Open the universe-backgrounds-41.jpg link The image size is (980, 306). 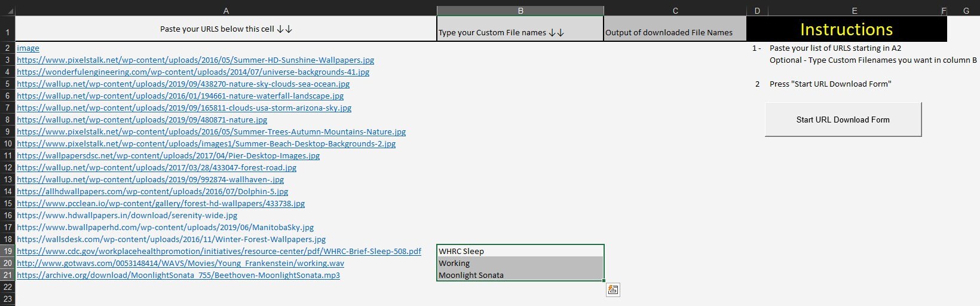[193, 72]
